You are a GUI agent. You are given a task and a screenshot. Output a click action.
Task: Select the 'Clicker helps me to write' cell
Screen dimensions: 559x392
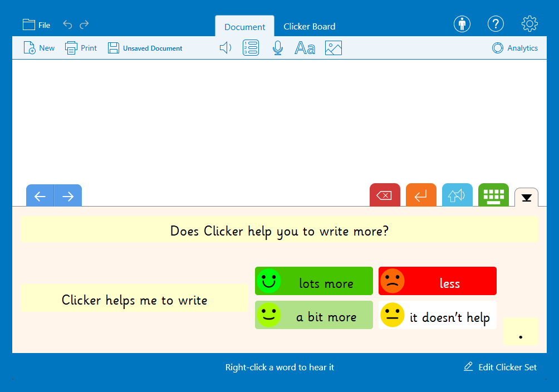click(x=134, y=298)
